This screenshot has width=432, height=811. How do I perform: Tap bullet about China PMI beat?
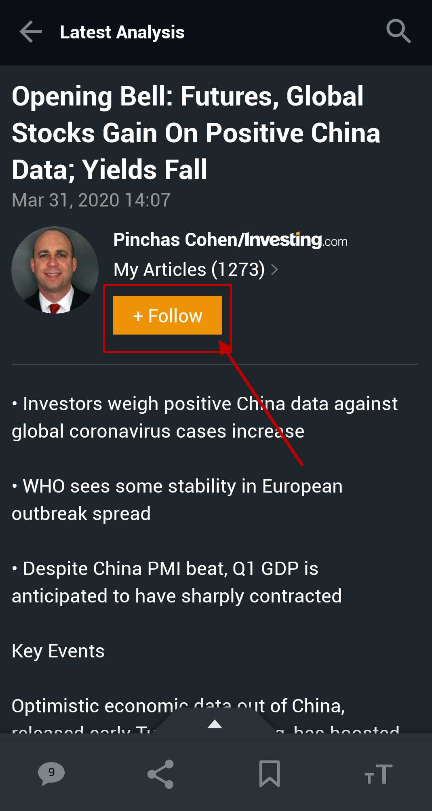click(176, 582)
